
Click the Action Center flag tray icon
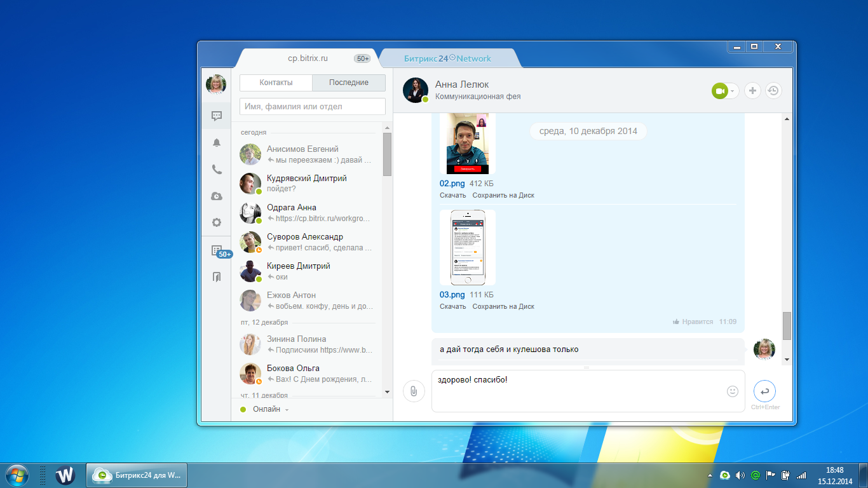pyautogui.click(x=771, y=475)
